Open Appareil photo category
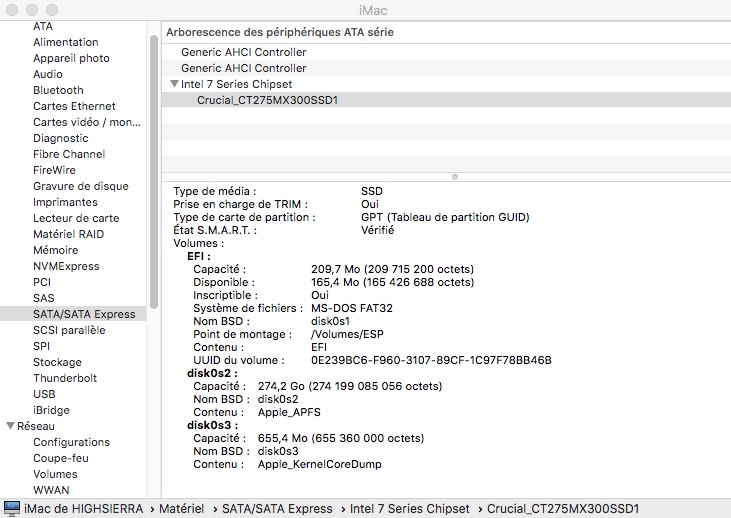The image size is (731, 518). (71, 58)
